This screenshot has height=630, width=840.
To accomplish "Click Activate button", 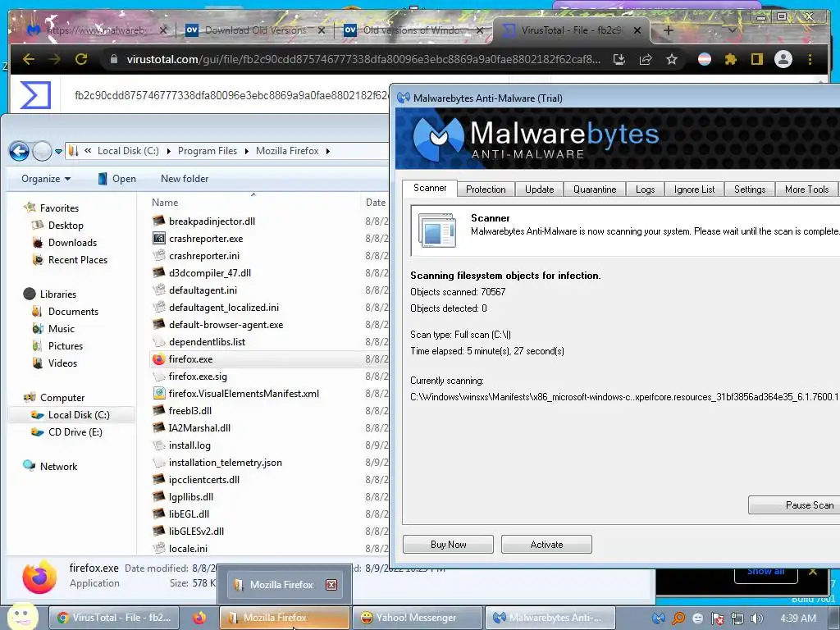I will (x=546, y=545).
